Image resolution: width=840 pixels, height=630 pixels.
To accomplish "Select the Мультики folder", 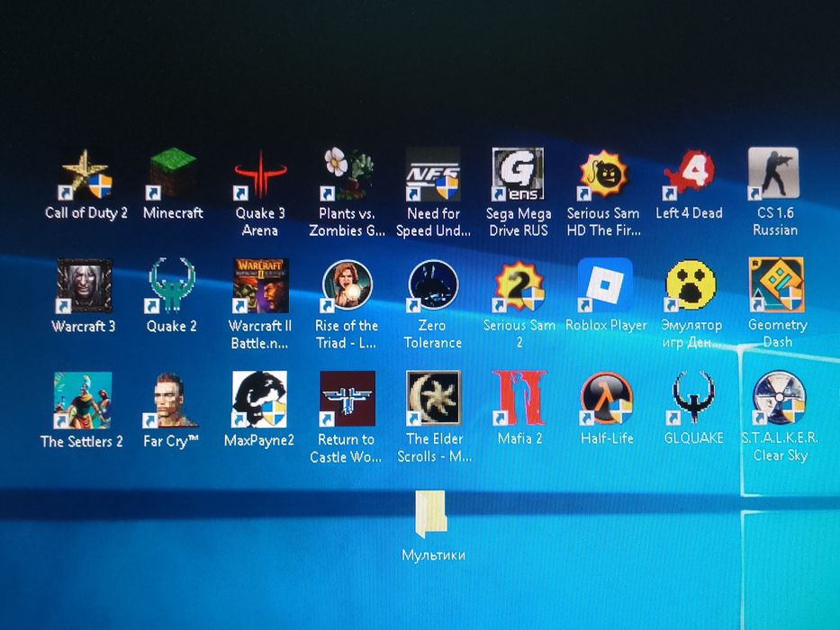I will [x=432, y=514].
